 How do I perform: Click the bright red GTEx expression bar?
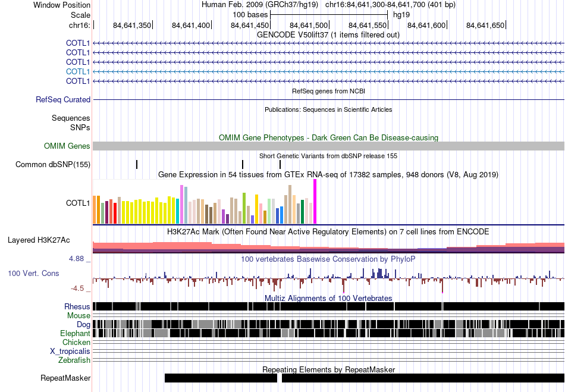(x=115, y=214)
